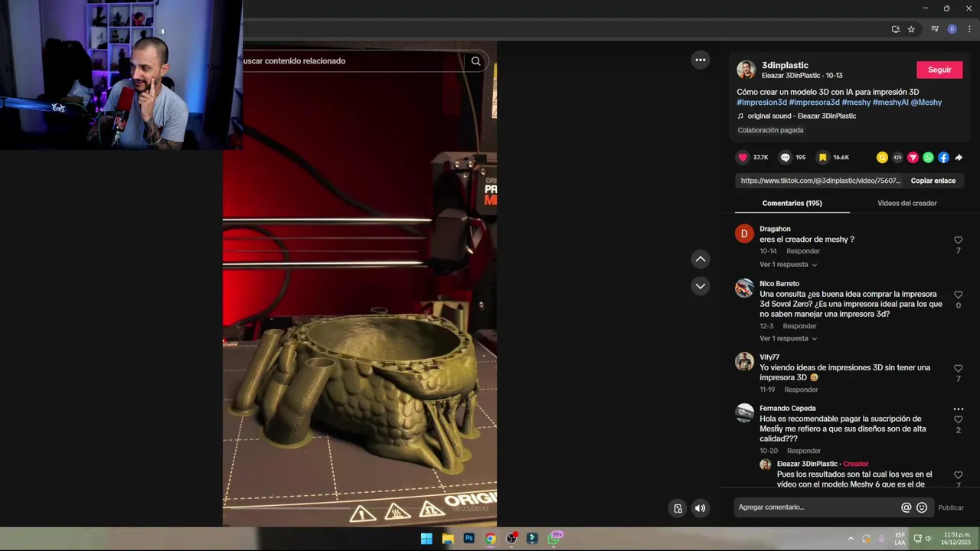Open options for Fernando Cepeda's comment
980x551 pixels.
click(958, 409)
